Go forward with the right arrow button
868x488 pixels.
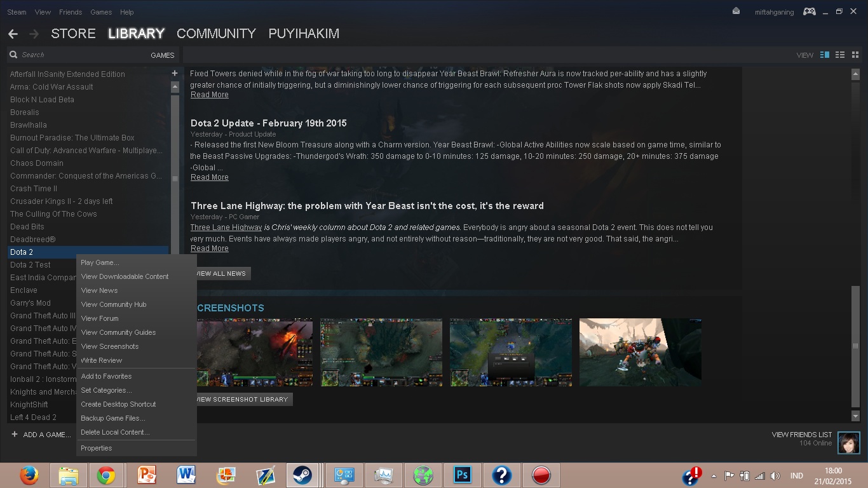click(34, 34)
